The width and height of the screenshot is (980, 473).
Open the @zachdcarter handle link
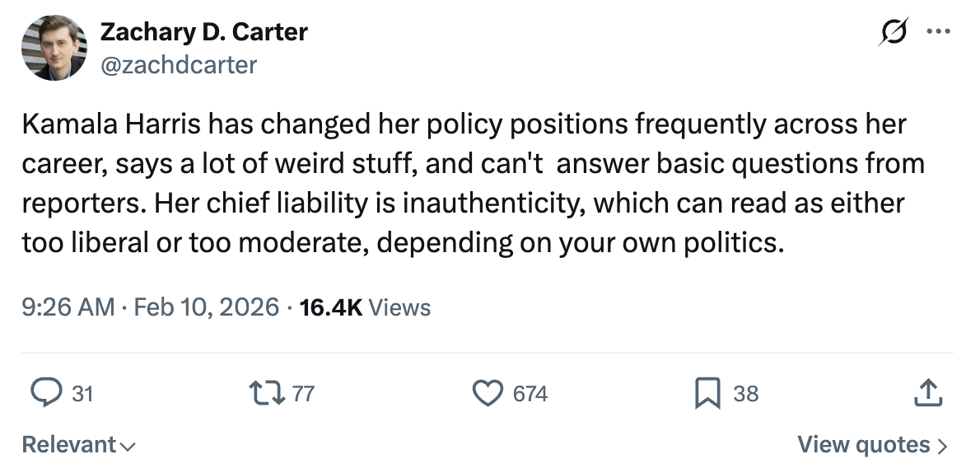(178, 63)
